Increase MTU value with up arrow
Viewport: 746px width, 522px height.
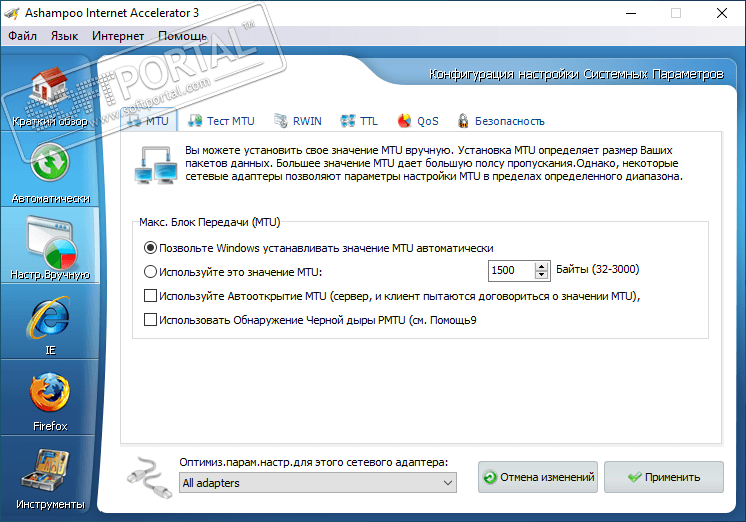click(x=541, y=266)
